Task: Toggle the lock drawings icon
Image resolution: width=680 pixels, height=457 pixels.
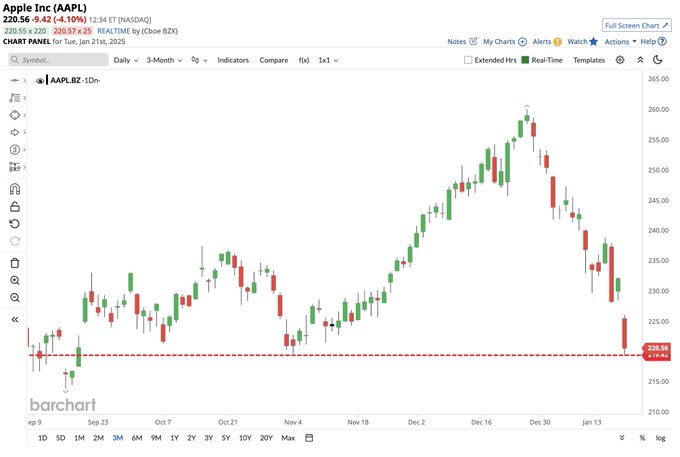Action: pos(15,207)
